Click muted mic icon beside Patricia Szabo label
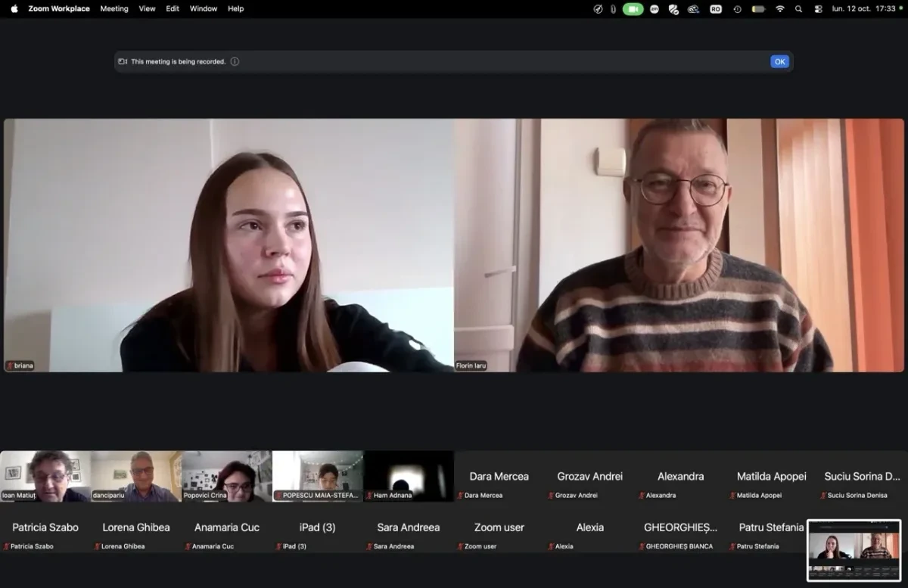 click(x=6, y=546)
